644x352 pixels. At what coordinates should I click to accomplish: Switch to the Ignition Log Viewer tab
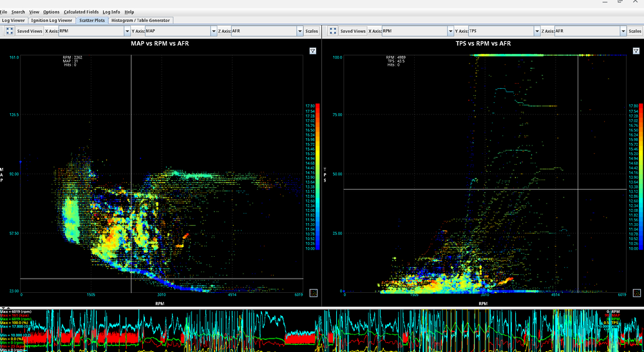tap(52, 20)
